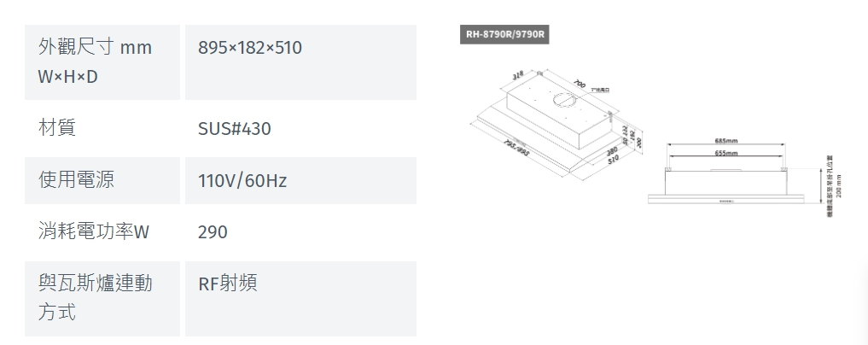
Task: Click the 外觀尺寸 mm W×H×D header cell
Action: (x=95, y=62)
